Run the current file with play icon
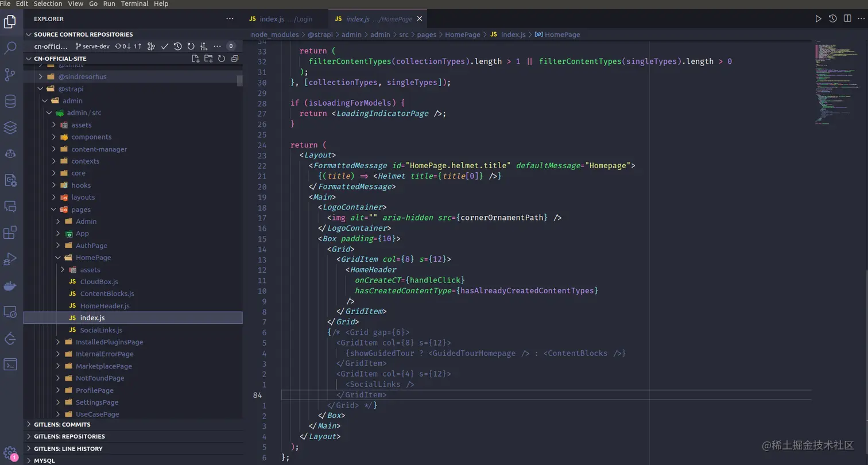 (818, 19)
